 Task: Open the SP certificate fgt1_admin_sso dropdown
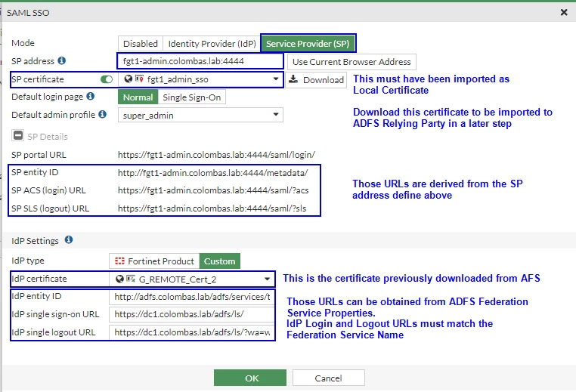point(200,79)
